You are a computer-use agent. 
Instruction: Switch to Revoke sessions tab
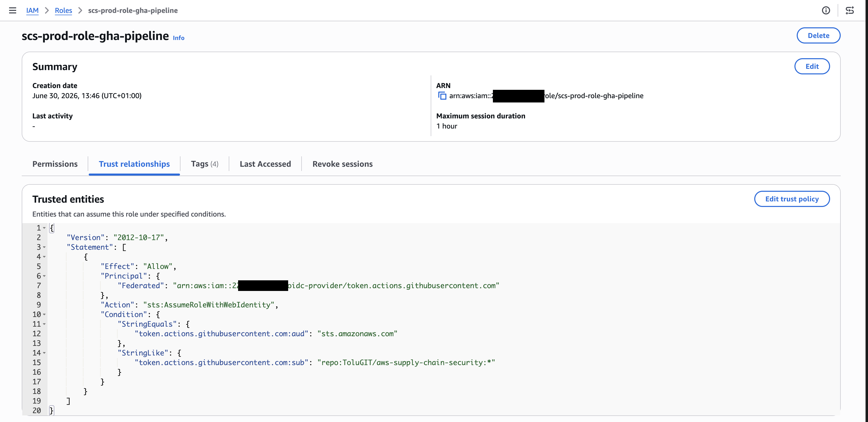[x=342, y=164]
